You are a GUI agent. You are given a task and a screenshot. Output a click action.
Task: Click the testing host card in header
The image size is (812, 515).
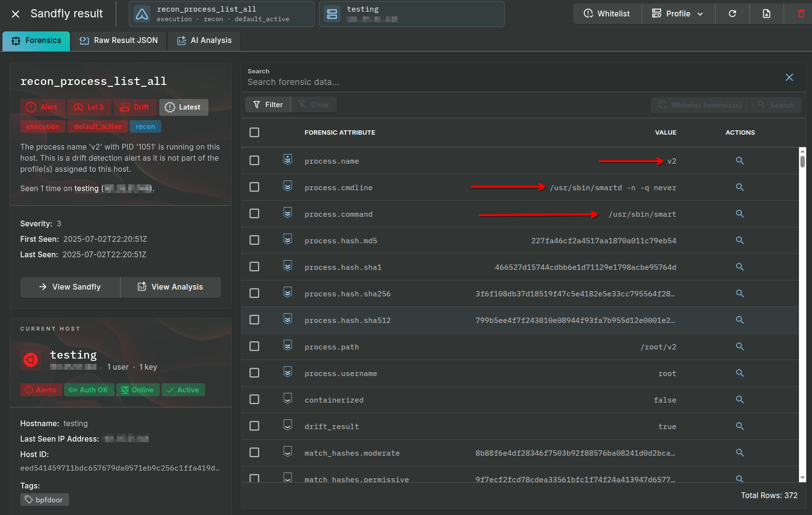pyautogui.click(x=412, y=14)
